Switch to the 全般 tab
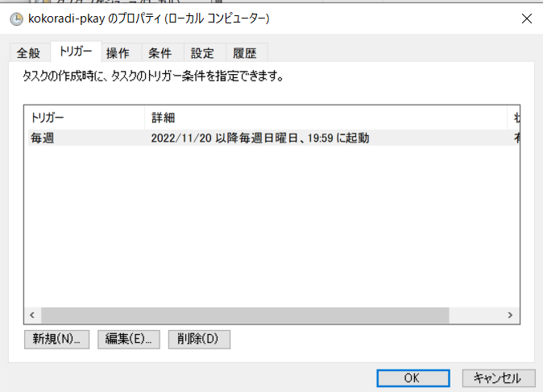The width and height of the screenshot is (543, 392). (30, 53)
